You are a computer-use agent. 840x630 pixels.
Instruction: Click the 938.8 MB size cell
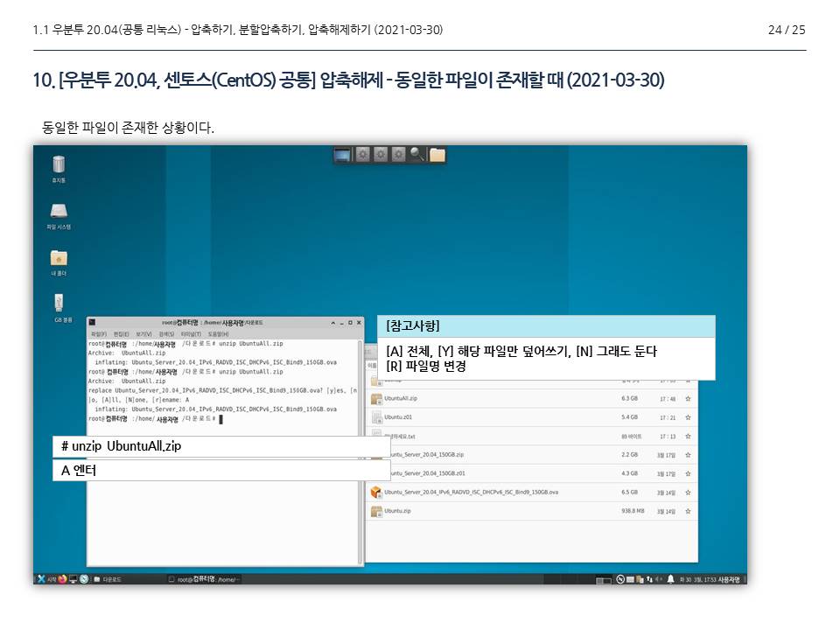tap(633, 511)
